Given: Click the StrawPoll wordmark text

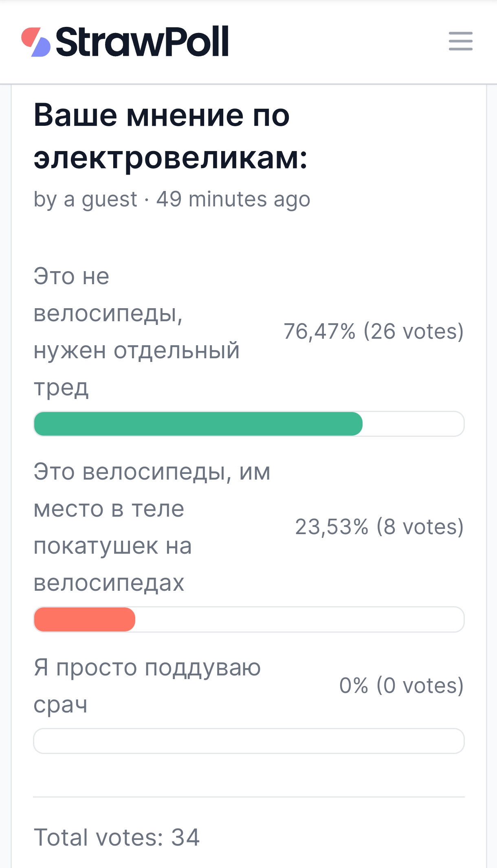Looking at the screenshot, I should (x=142, y=42).
